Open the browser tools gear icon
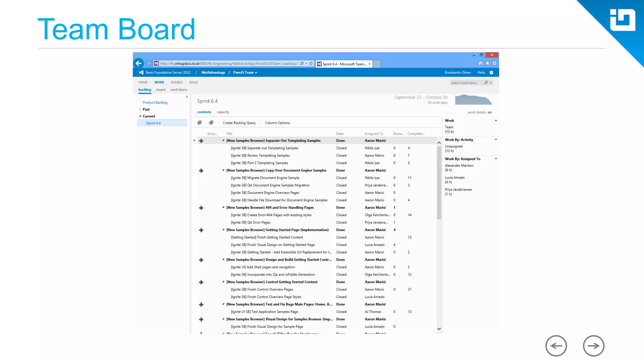Viewport: 644px width, 362px height. (x=494, y=63)
